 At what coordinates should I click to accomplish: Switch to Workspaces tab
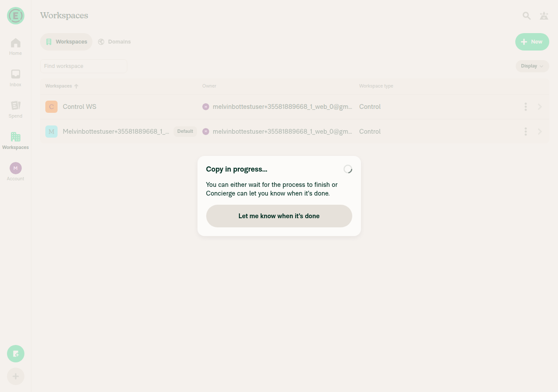[66, 42]
